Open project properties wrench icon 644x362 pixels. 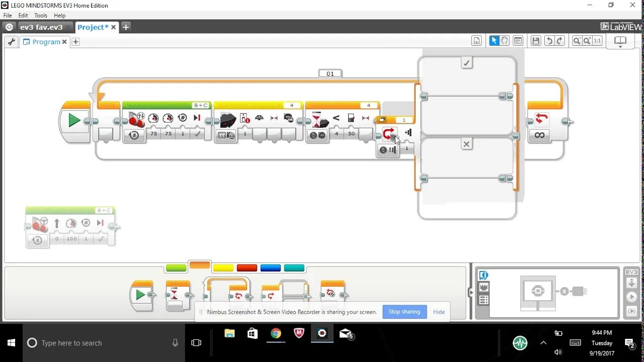(x=11, y=42)
